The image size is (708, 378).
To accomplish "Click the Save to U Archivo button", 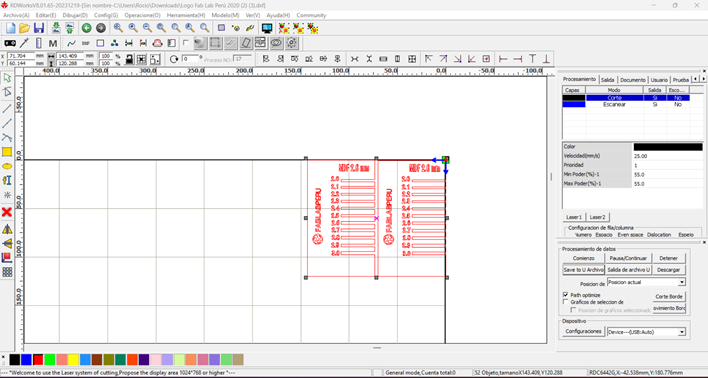I will pos(583,270).
